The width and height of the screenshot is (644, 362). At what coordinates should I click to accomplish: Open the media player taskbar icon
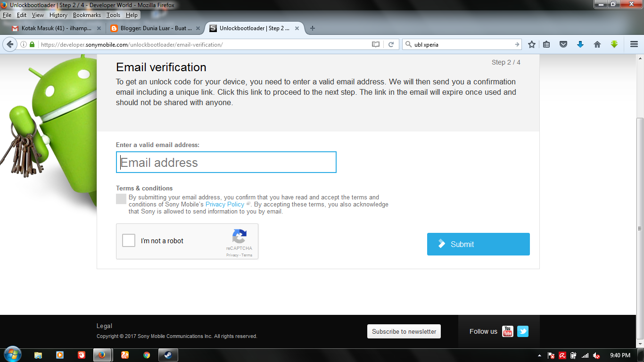click(60, 355)
